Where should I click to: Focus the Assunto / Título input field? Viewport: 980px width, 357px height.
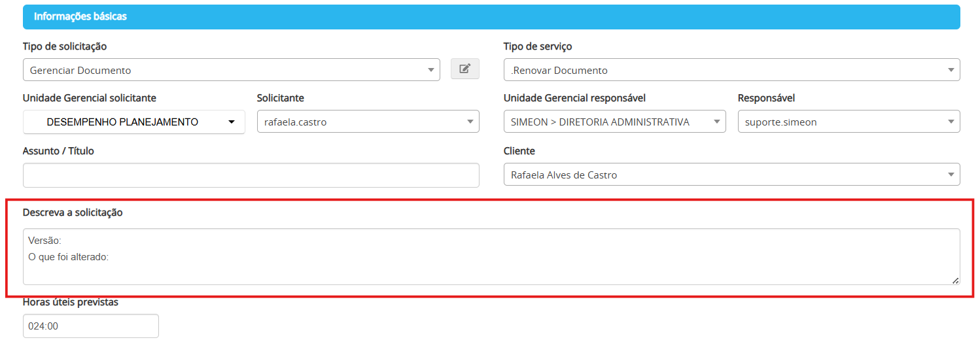(x=251, y=175)
